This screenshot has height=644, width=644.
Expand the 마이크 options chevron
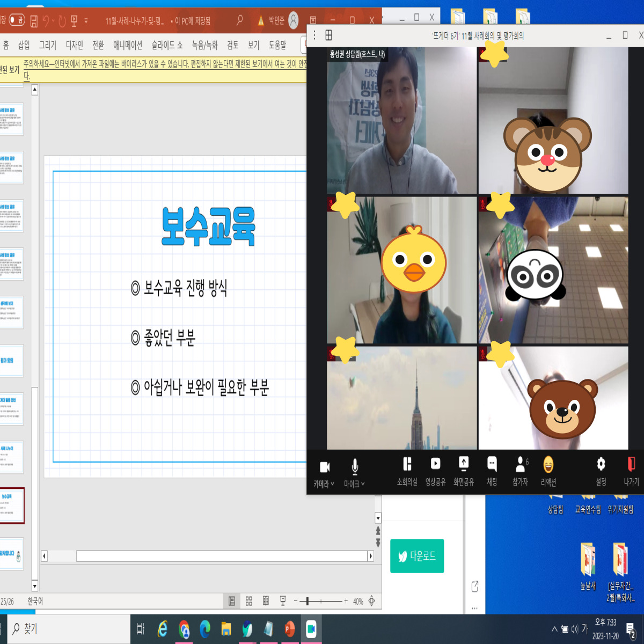tap(363, 484)
